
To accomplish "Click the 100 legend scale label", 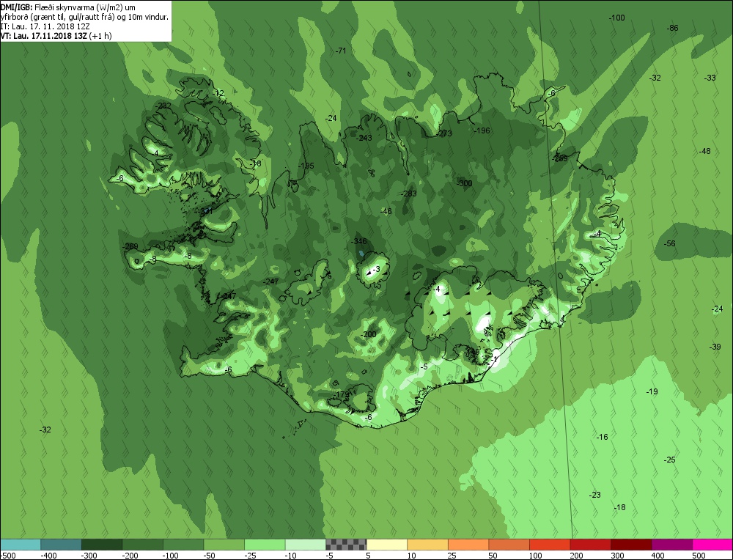I will click(x=536, y=556).
